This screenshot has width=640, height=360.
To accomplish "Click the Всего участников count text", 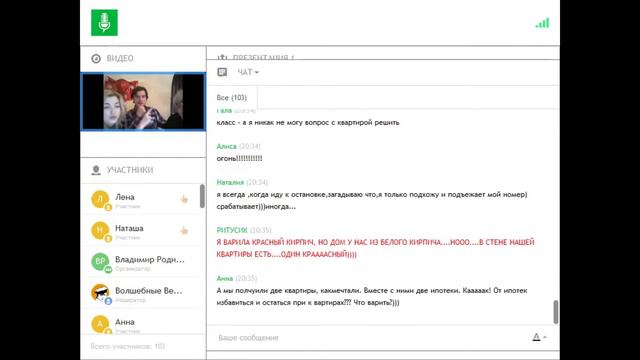I will 128,346.
